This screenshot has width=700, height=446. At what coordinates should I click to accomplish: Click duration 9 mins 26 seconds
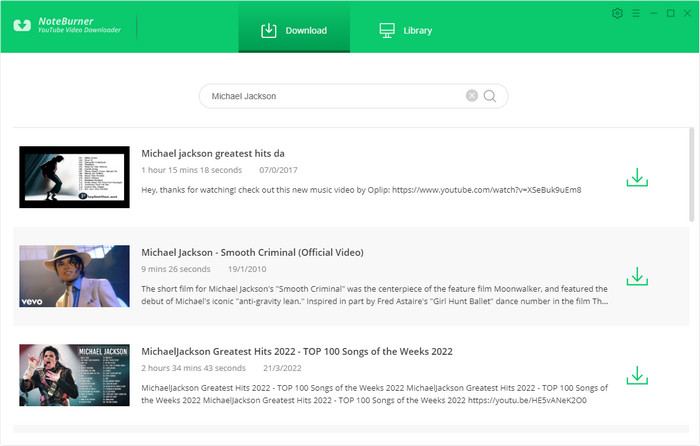click(176, 269)
